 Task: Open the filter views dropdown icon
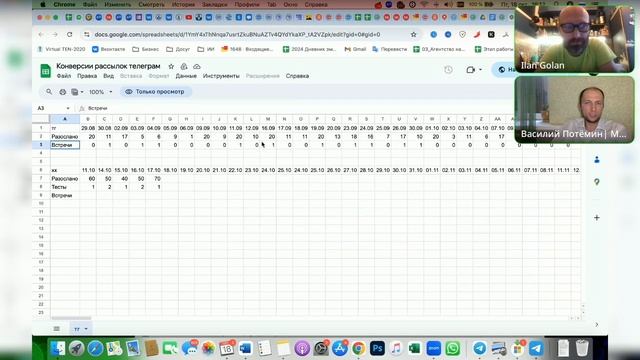(77, 92)
